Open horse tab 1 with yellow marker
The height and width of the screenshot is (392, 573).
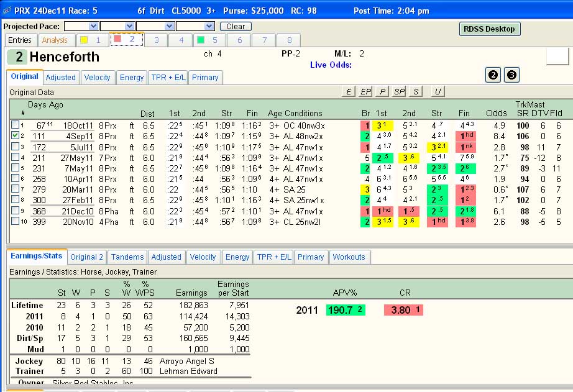coord(93,40)
